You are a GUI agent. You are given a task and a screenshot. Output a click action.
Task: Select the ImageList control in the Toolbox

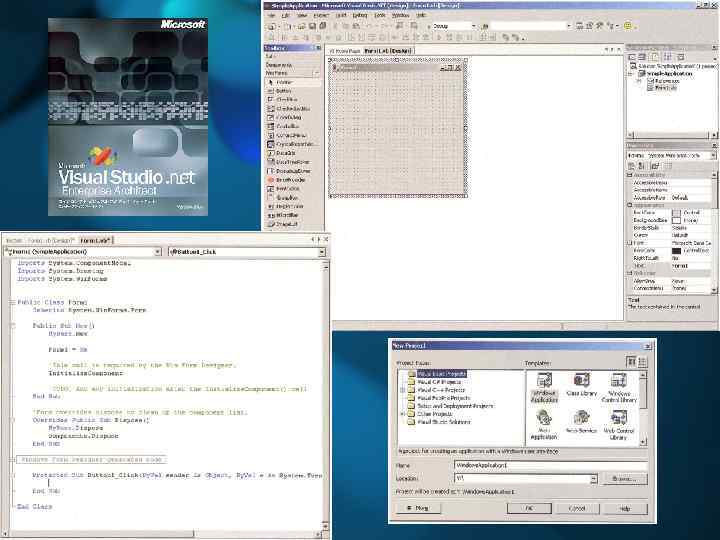coord(292,224)
